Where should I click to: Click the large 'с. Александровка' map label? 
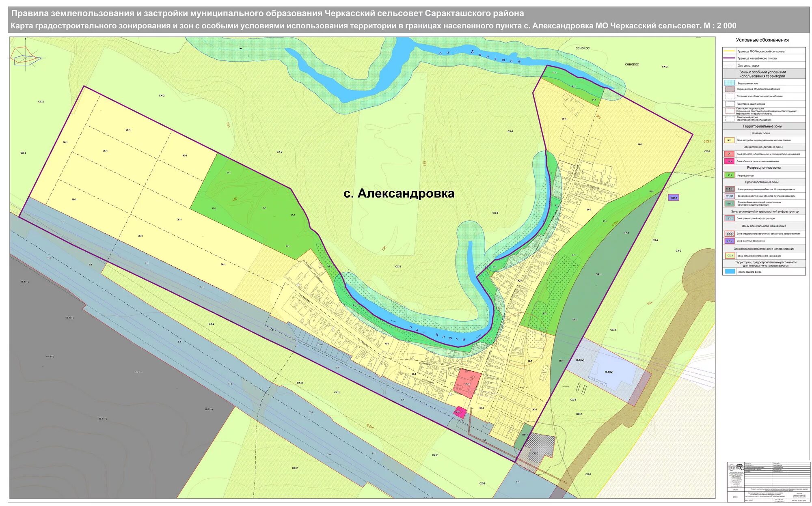click(399, 194)
